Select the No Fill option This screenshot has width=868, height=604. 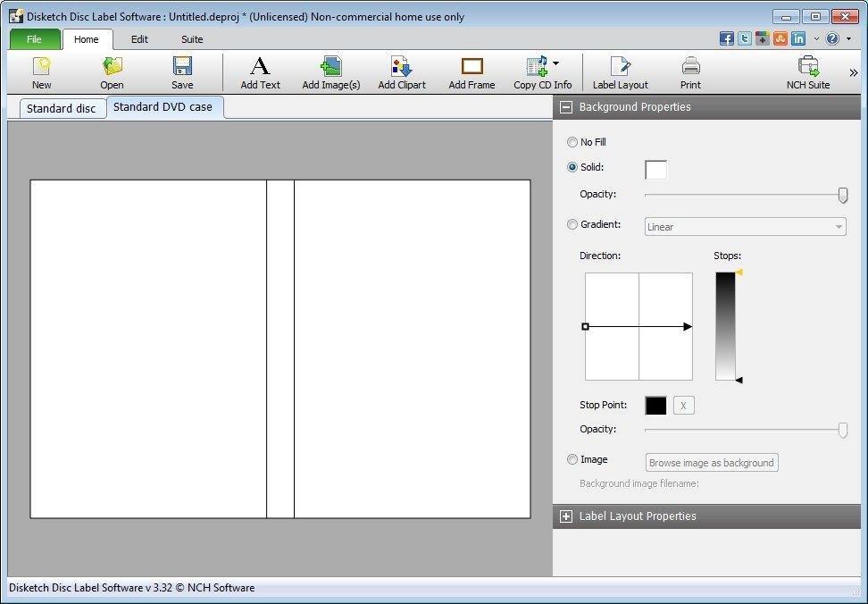(x=572, y=141)
